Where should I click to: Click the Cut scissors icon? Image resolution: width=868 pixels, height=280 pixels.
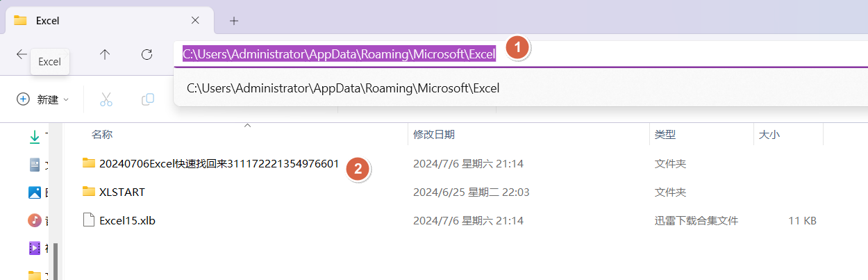point(106,99)
